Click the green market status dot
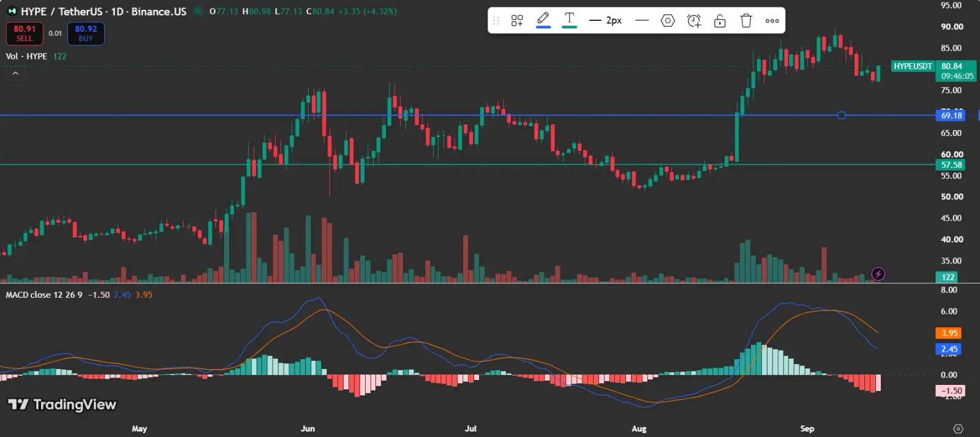 pyautogui.click(x=198, y=11)
